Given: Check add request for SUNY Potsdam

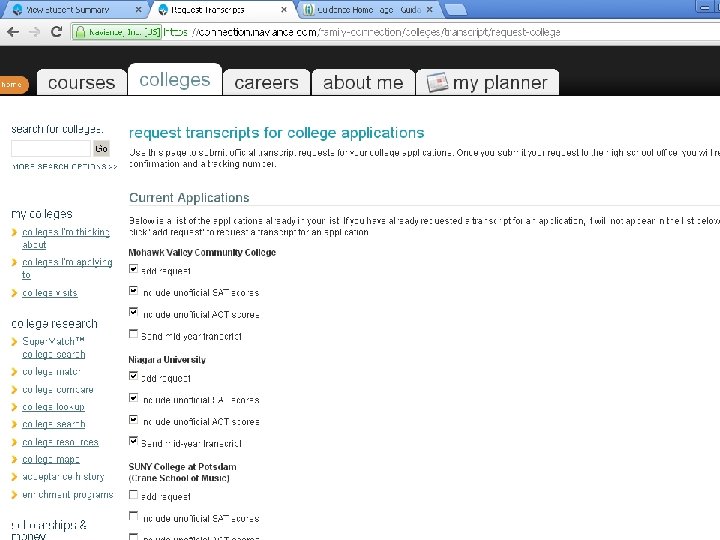Looking at the screenshot, I should point(133,495).
